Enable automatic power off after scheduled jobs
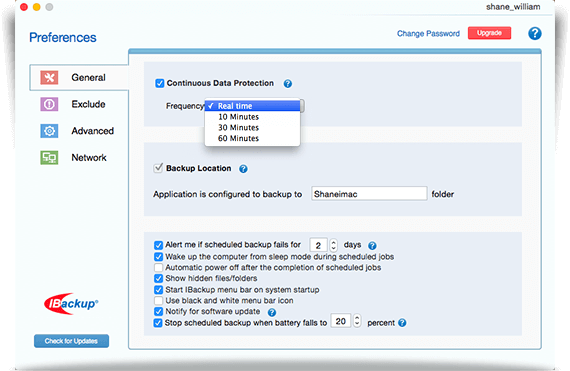The height and width of the screenshot is (371, 570). coord(158,268)
